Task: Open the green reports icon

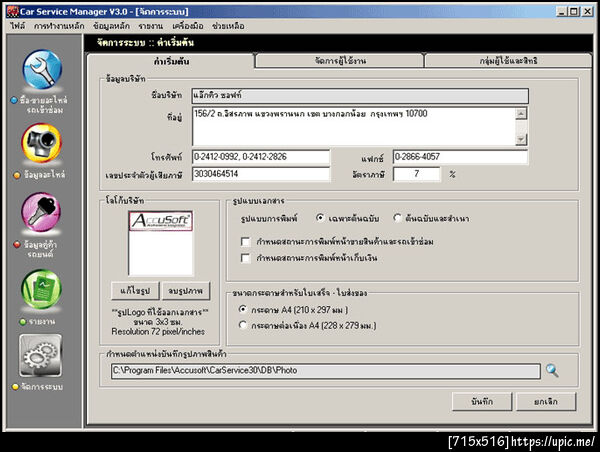Action: [41, 290]
